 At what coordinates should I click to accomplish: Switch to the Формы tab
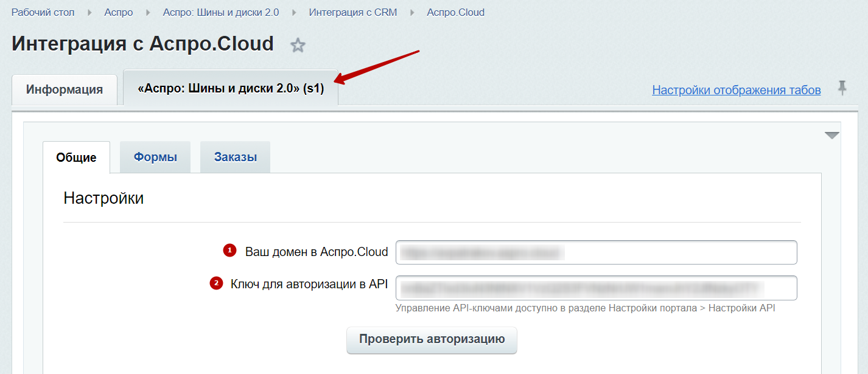click(155, 158)
